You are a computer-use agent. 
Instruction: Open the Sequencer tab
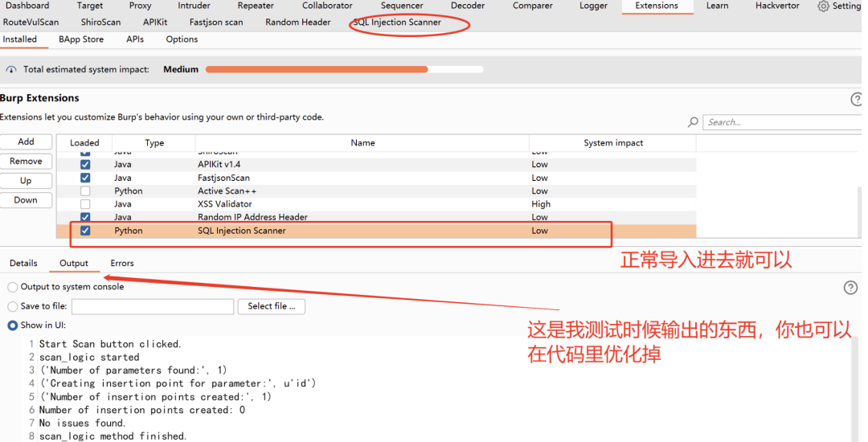[x=402, y=6]
